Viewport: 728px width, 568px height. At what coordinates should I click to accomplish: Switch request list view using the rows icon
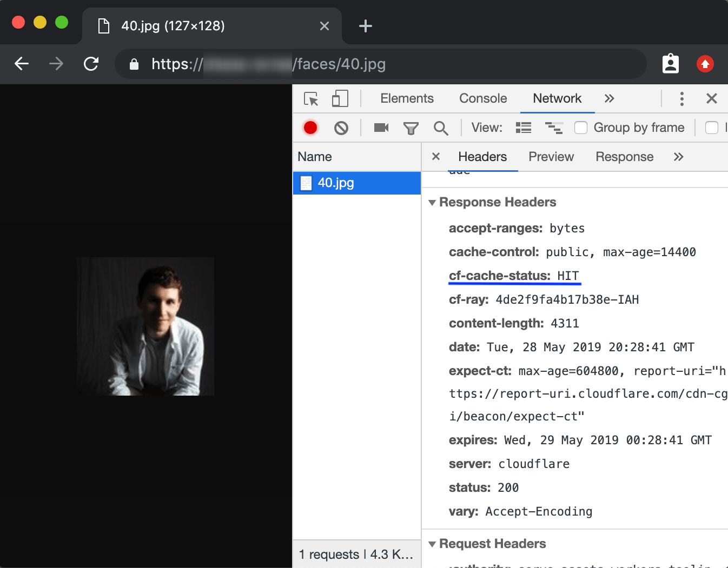point(523,128)
